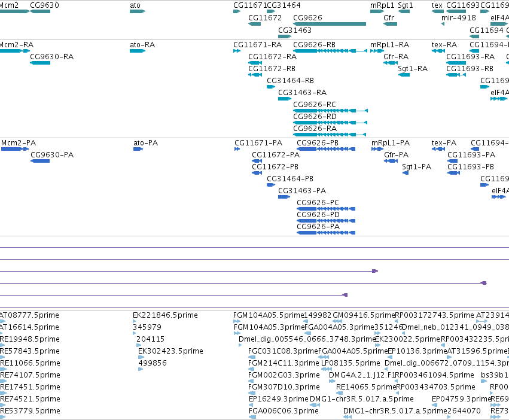Select protein feature CG11672-PB

pyautogui.click(x=257, y=173)
